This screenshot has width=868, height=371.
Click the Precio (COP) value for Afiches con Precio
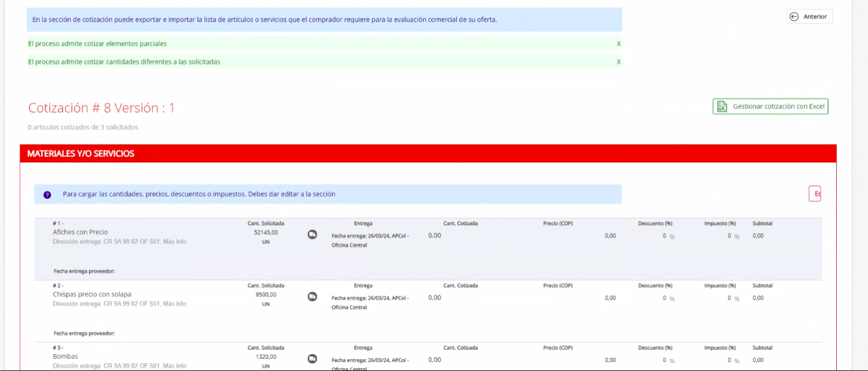(610, 236)
